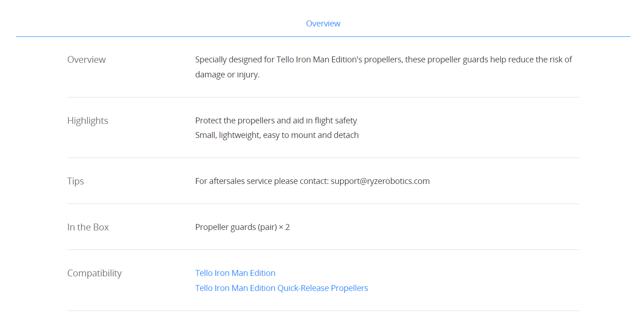Click the Overview row heading label
Screen dimensions: 644x321
tap(86, 60)
